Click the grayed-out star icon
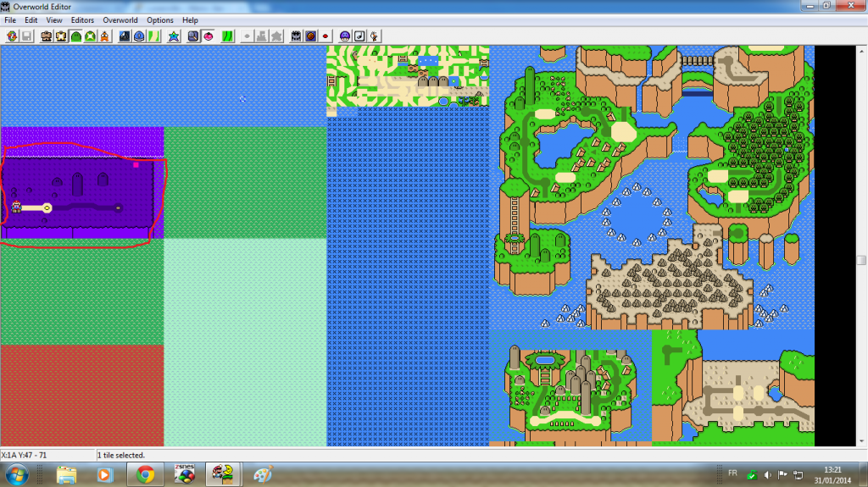This screenshot has height=487, width=868. [x=276, y=36]
